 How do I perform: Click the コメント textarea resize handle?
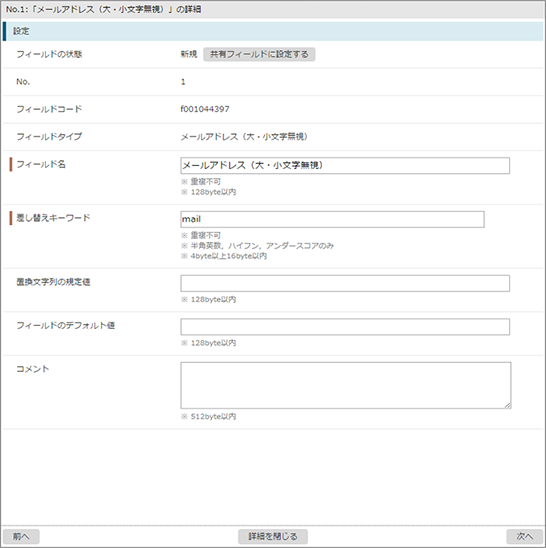point(508,405)
